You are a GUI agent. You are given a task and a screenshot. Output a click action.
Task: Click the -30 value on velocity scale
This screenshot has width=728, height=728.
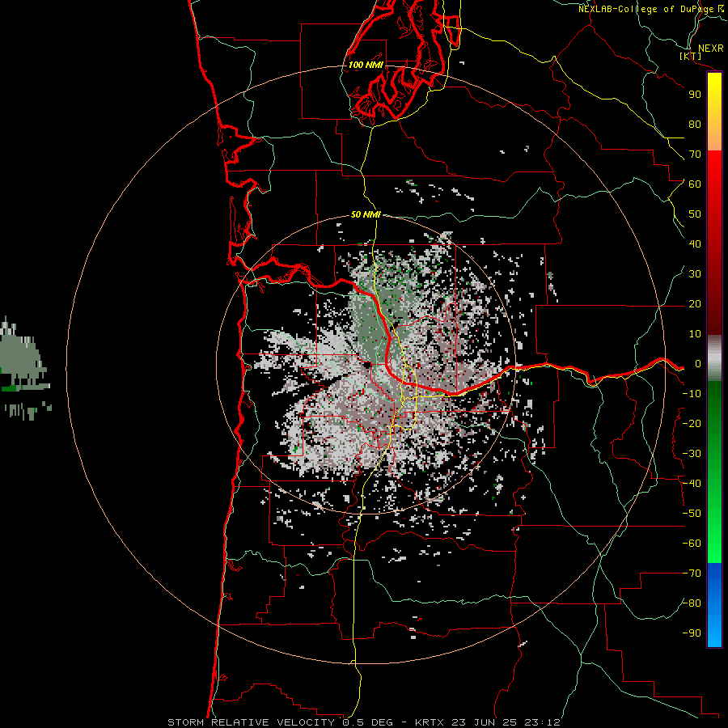(x=692, y=454)
